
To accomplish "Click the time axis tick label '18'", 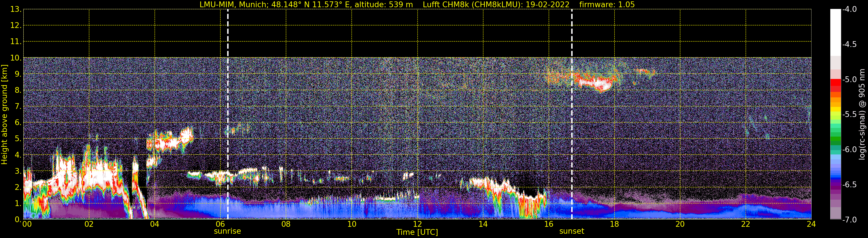I will (614, 224).
